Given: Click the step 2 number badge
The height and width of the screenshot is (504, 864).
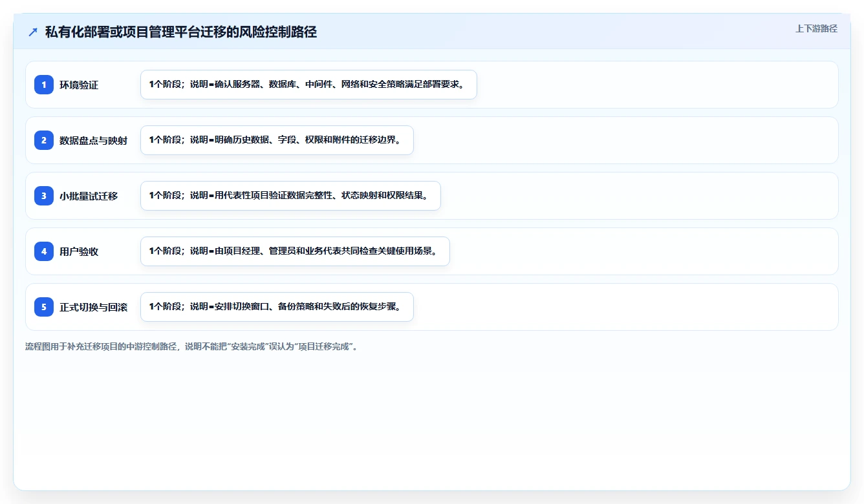Looking at the screenshot, I should [x=44, y=140].
